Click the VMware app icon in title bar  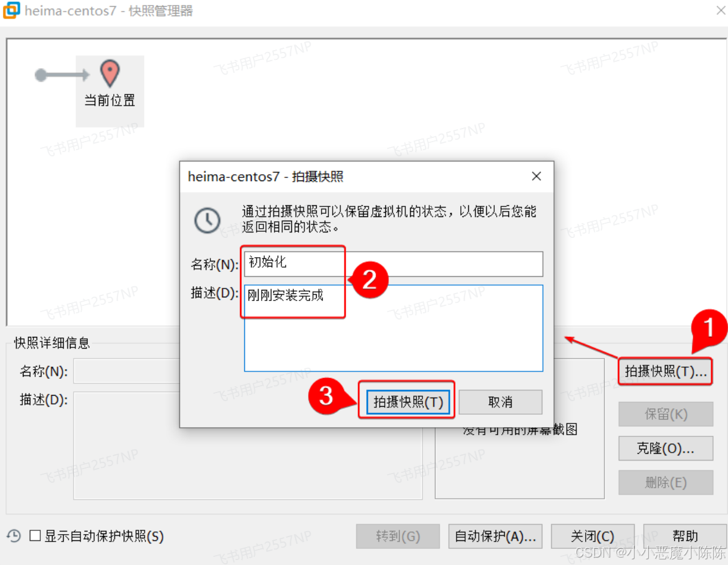click(x=11, y=11)
